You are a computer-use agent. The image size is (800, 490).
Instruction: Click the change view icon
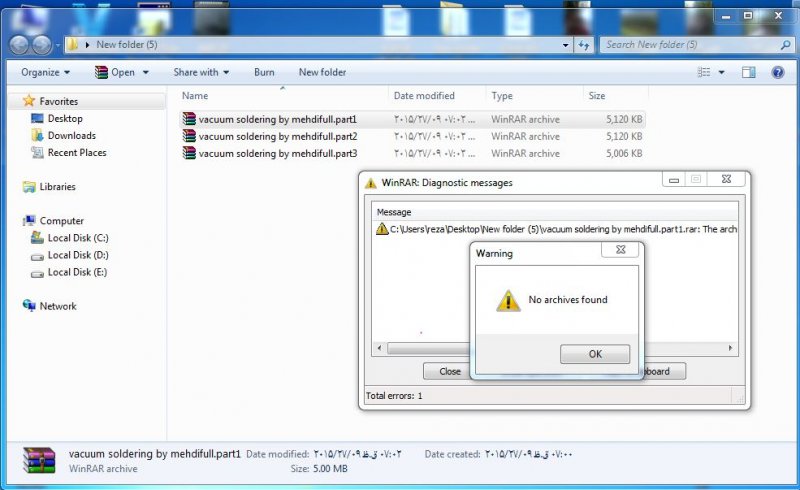704,72
